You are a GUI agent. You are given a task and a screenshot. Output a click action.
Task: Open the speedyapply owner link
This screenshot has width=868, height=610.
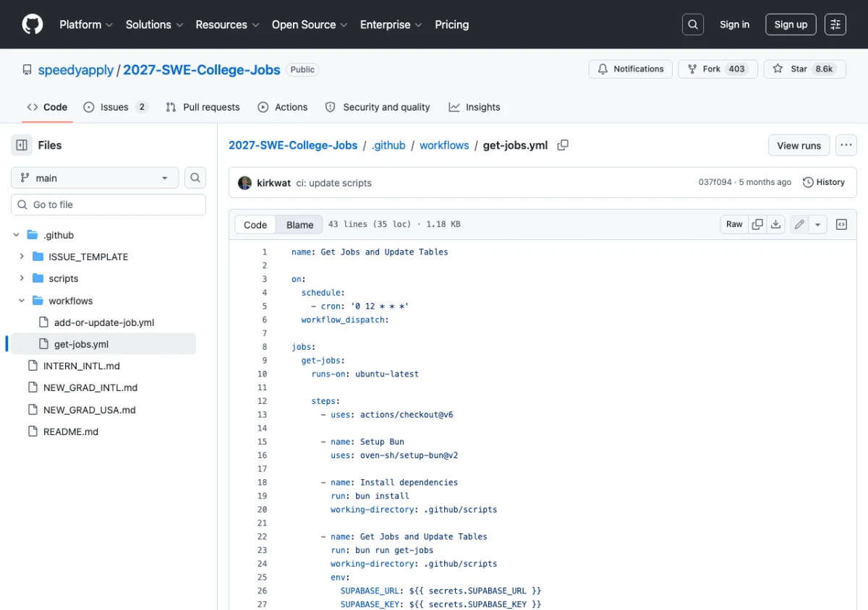point(76,70)
